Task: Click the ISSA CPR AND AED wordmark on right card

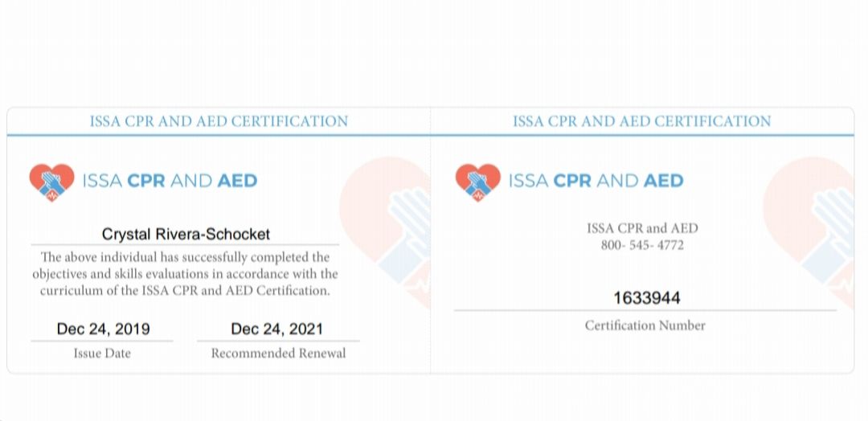Action: (596, 181)
